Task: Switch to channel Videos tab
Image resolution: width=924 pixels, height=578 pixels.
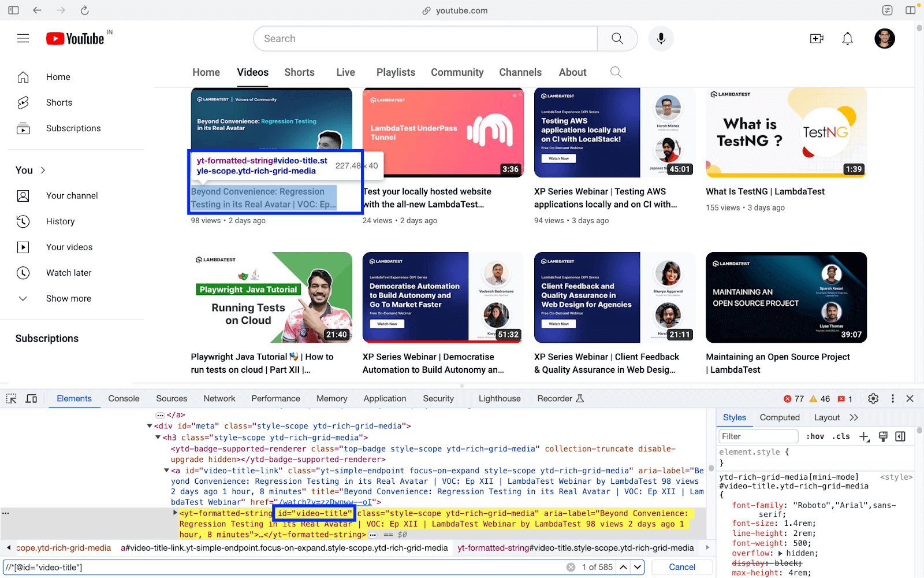Action: [252, 72]
